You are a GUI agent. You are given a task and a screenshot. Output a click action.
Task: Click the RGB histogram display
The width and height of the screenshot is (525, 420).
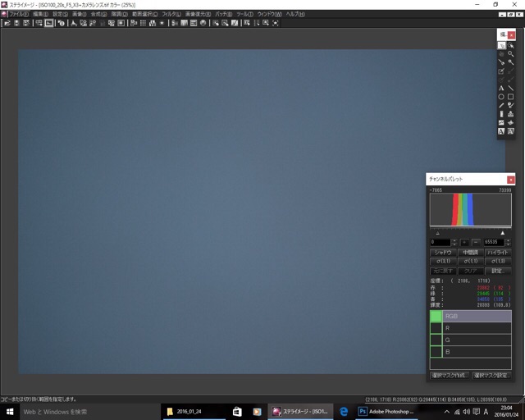[x=470, y=210]
